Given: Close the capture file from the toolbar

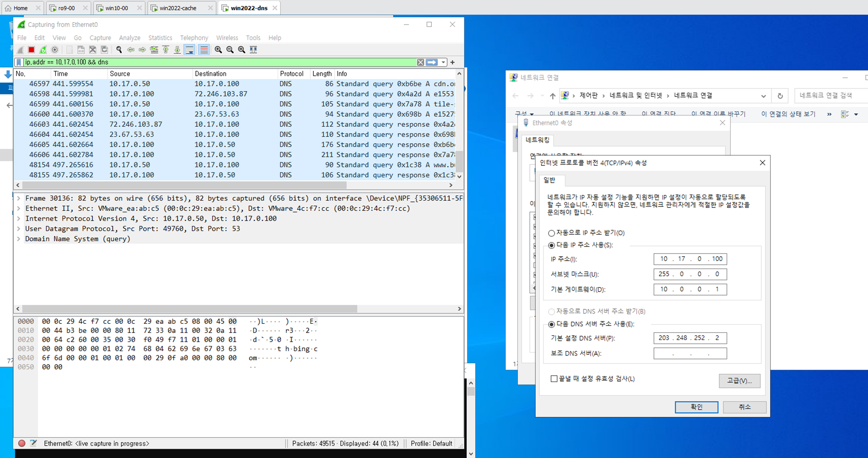Looking at the screenshot, I should point(92,50).
